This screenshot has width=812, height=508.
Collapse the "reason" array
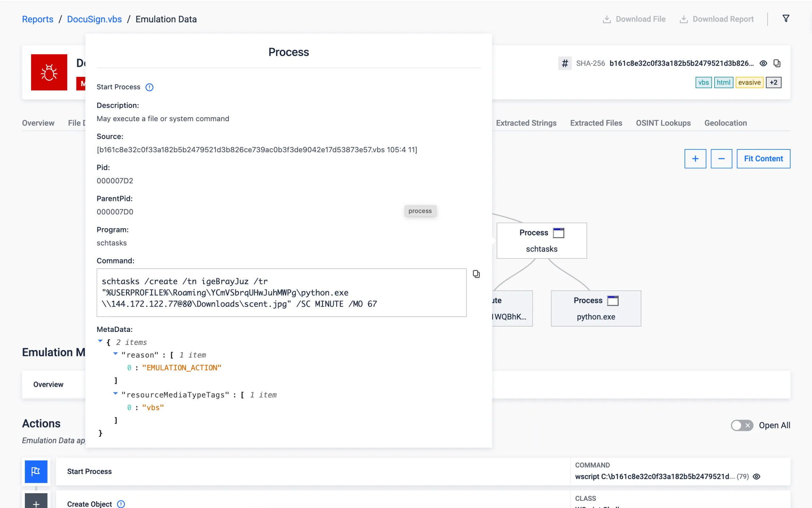coord(115,354)
